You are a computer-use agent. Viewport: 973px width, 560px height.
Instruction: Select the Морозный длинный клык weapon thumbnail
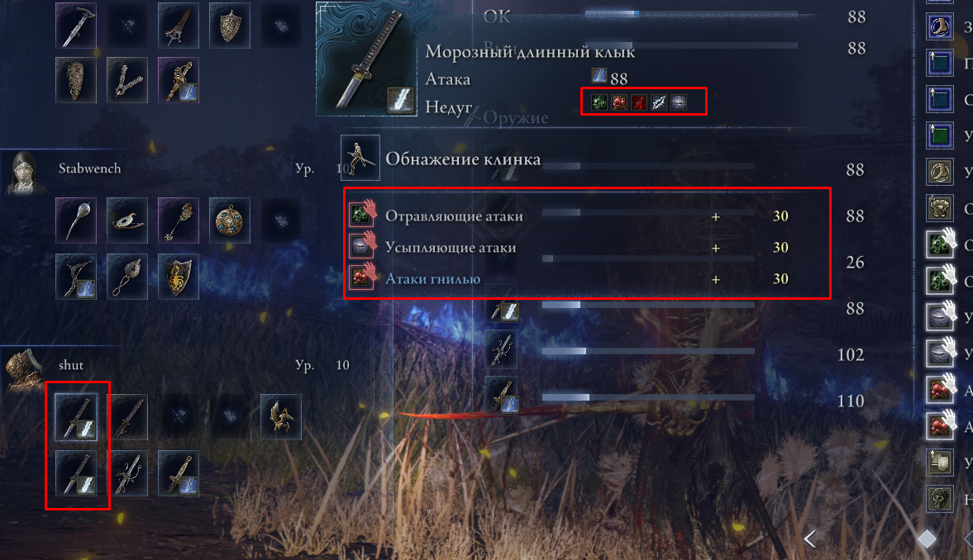tap(366, 59)
